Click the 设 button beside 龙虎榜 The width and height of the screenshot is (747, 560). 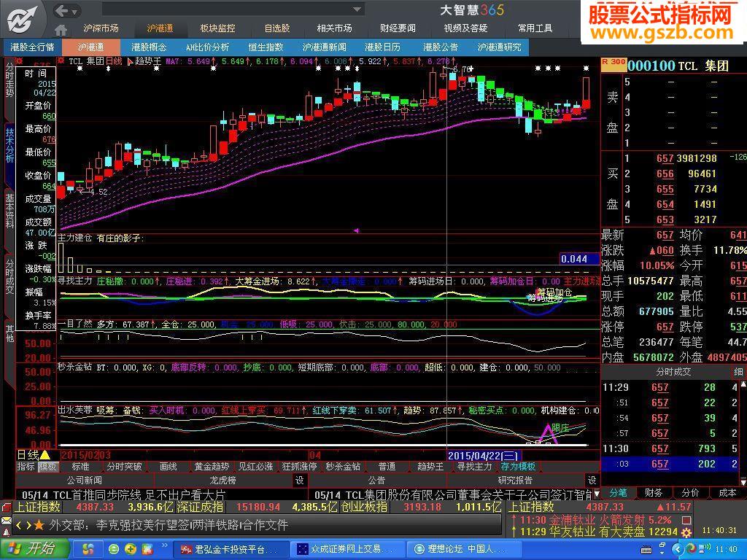pos(300,480)
